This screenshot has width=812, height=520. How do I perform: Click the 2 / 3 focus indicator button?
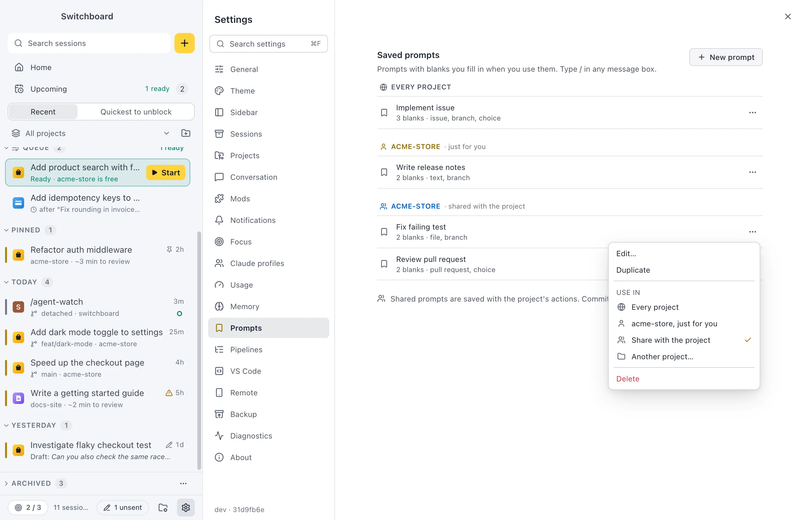pyautogui.click(x=28, y=507)
